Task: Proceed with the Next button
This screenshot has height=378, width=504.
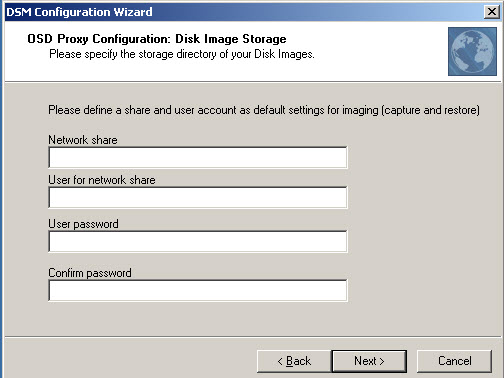Action: pyautogui.click(x=369, y=361)
